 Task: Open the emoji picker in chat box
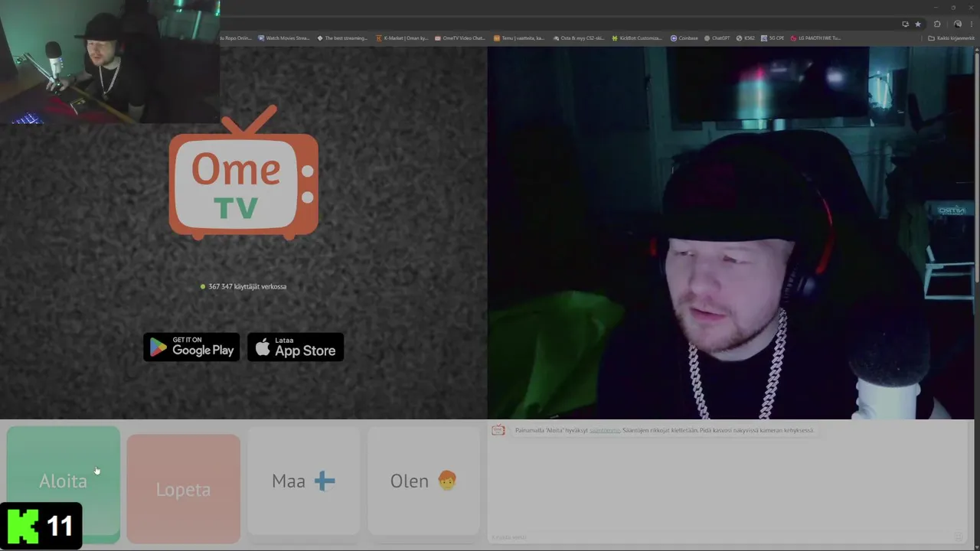[x=958, y=537]
